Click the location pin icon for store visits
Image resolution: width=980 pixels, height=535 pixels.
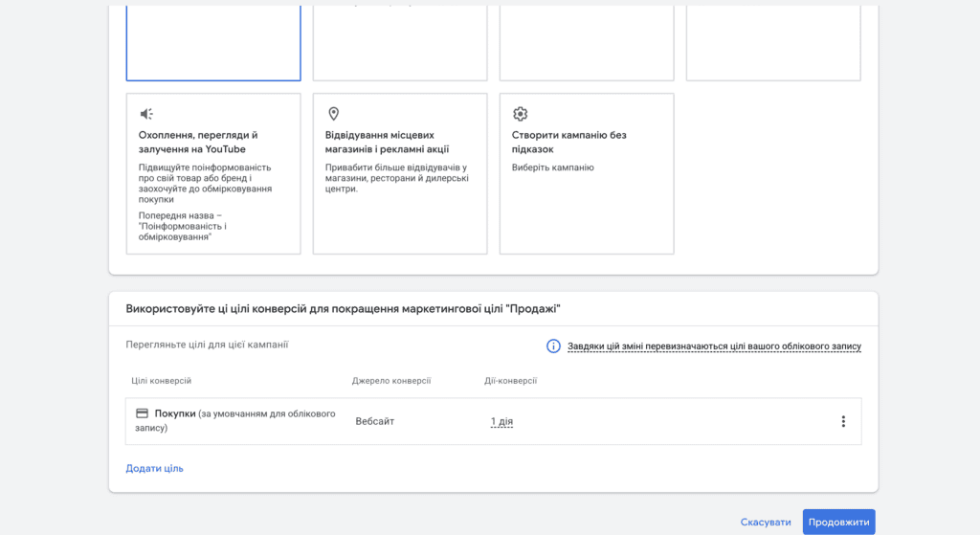pos(334,114)
